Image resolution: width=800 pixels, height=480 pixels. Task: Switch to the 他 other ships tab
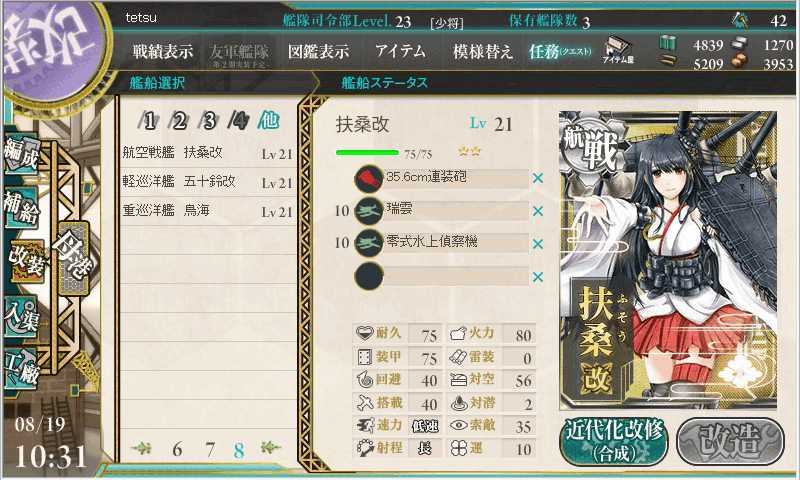(x=269, y=121)
